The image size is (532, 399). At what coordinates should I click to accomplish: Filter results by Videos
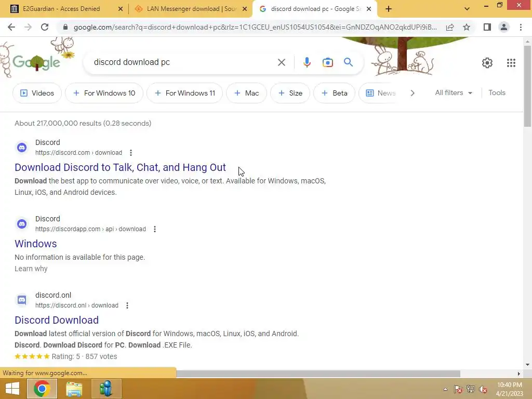pyautogui.click(x=37, y=93)
